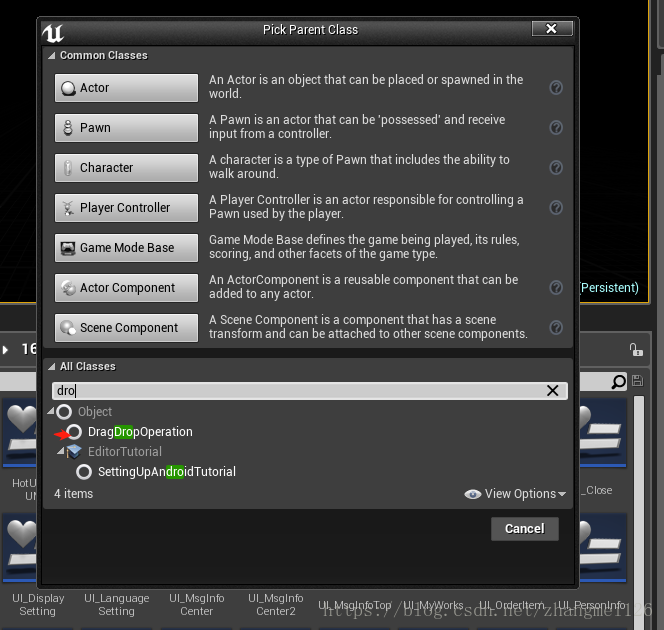Viewport: 664px width, 630px height.
Task: Open help for Actor Component class
Action: click(x=556, y=287)
